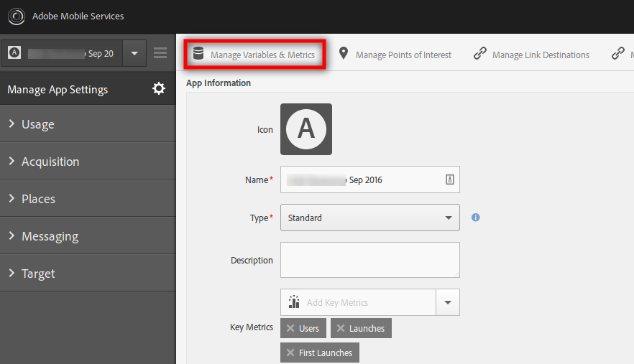
Task: Click the blue info icon beside Type
Action: point(475,217)
